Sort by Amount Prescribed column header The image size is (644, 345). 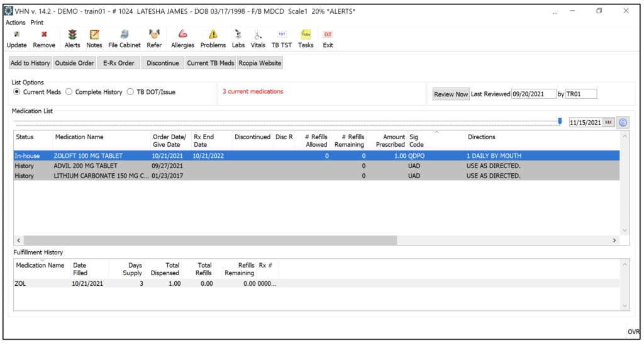click(x=387, y=140)
